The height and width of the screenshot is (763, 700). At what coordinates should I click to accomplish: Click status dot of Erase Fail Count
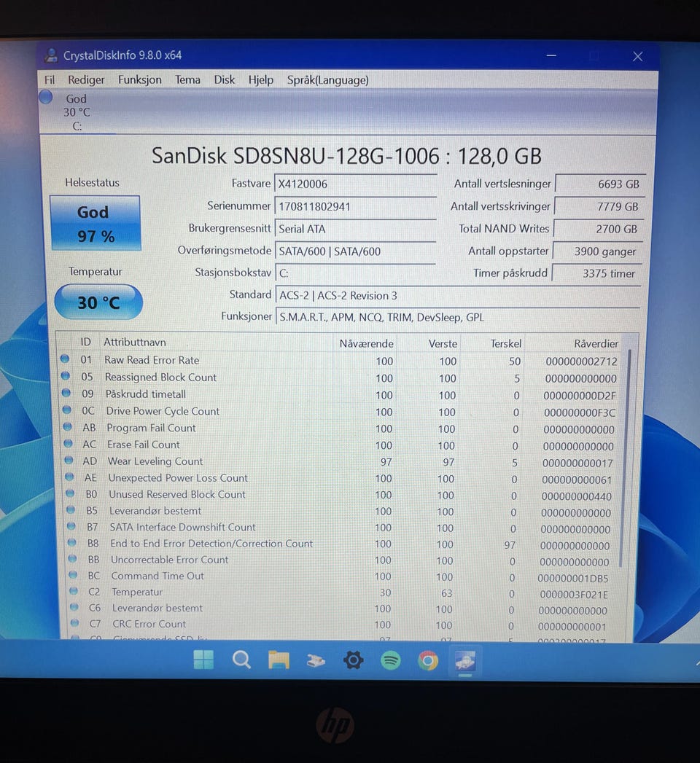coord(68,443)
